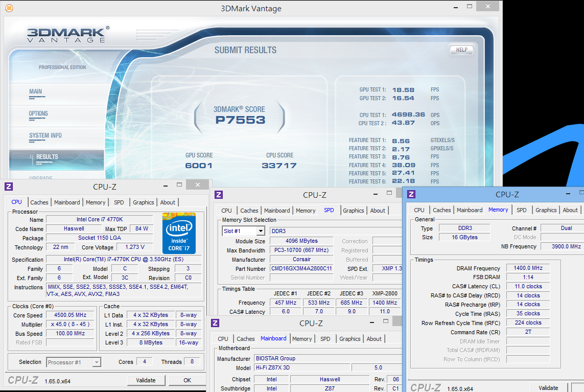Open the Slot #1 memory slot dropdown
Image resolution: width=584 pixels, height=392 pixels.
[x=260, y=231]
